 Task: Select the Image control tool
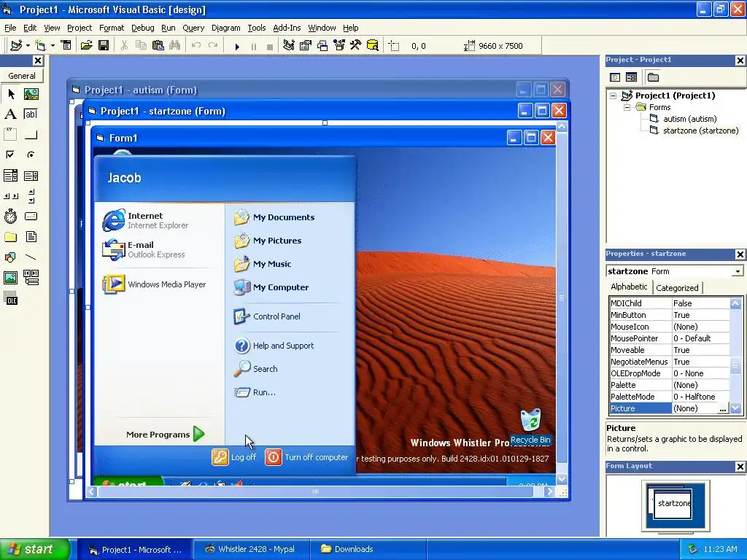10,278
